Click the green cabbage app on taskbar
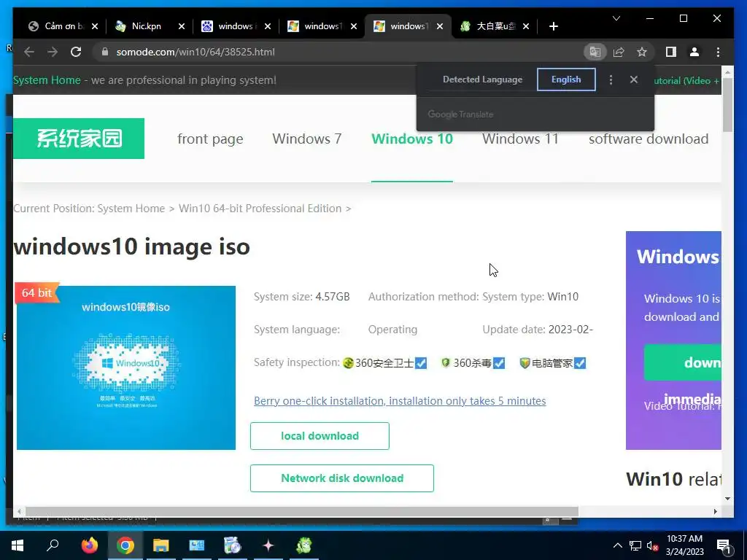 point(304,545)
